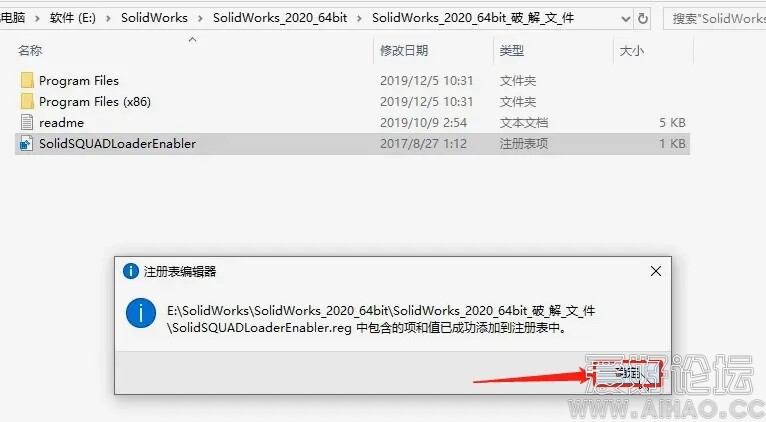Click the 确定 button in dialog
Screen dimensions: 766x422
coord(625,374)
